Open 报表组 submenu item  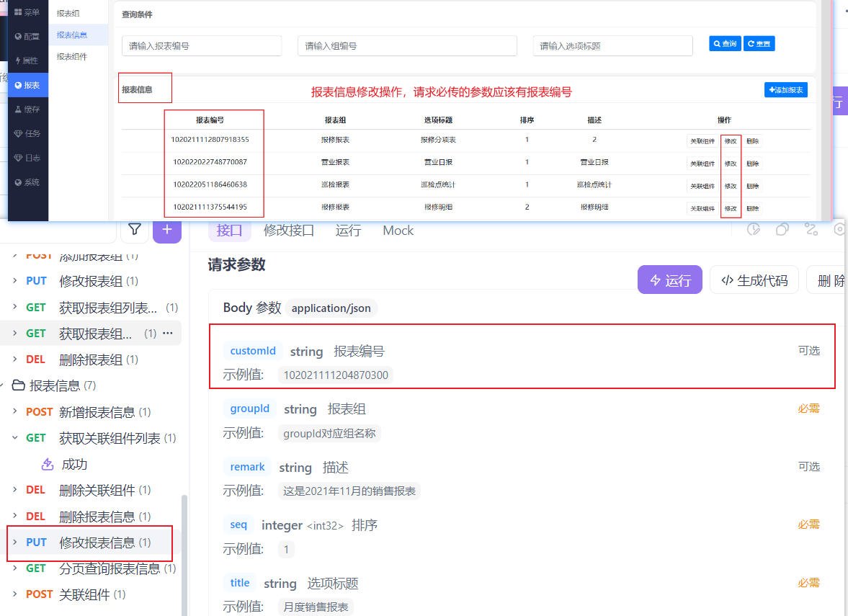coord(68,13)
